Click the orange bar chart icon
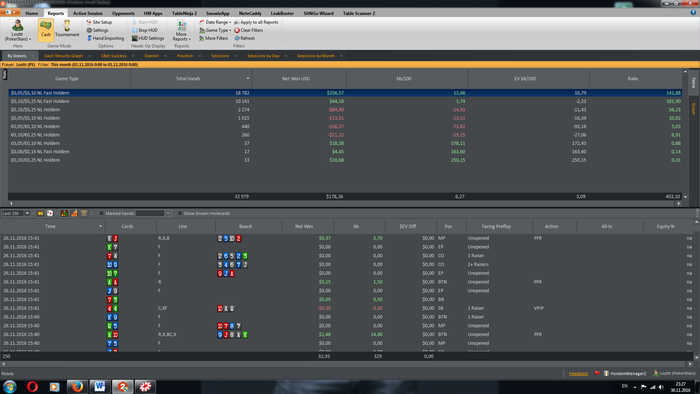The width and height of the screenshot is (700, 394). (74, 213)
